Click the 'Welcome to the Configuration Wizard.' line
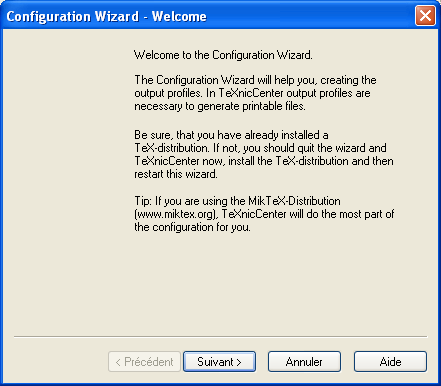441x386 pixels. click(223, 55)
